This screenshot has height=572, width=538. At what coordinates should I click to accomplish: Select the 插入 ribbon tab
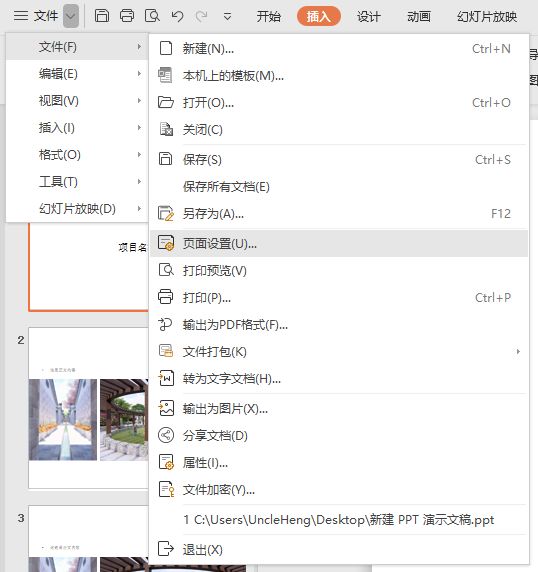[319, 16]
